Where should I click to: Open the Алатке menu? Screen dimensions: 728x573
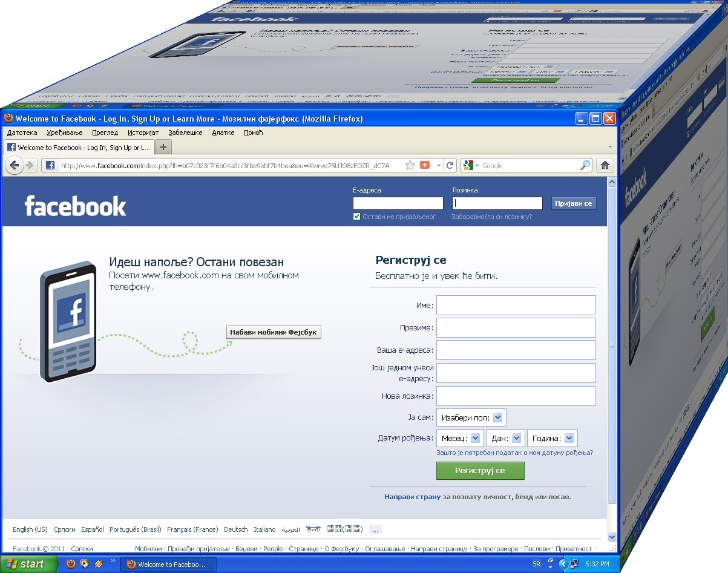(x=223, y=133)
